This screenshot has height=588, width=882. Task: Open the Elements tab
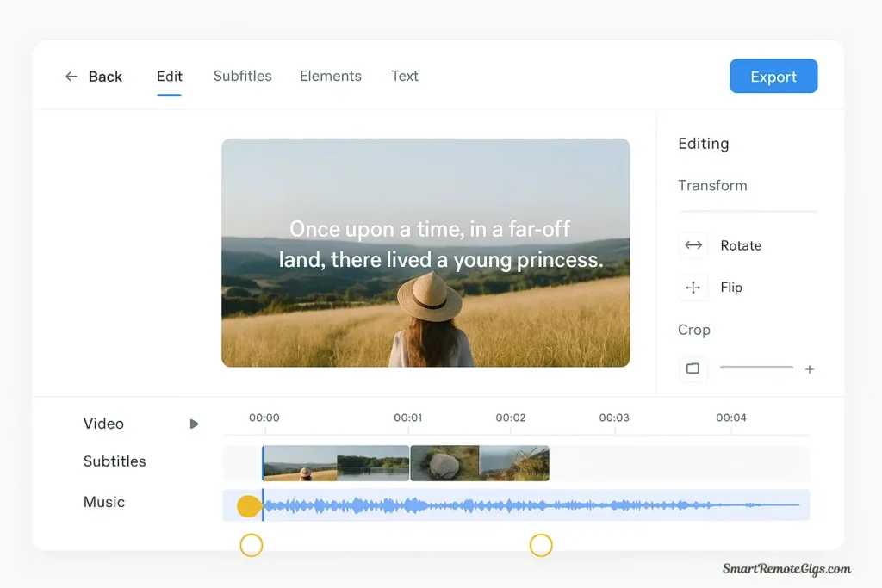coord(331,76)
